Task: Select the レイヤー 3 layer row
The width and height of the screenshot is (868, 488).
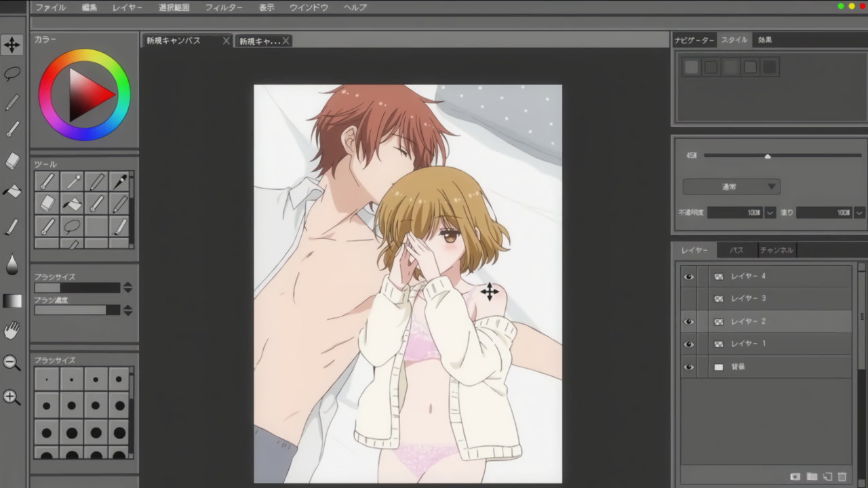Action: pos(766,299)
